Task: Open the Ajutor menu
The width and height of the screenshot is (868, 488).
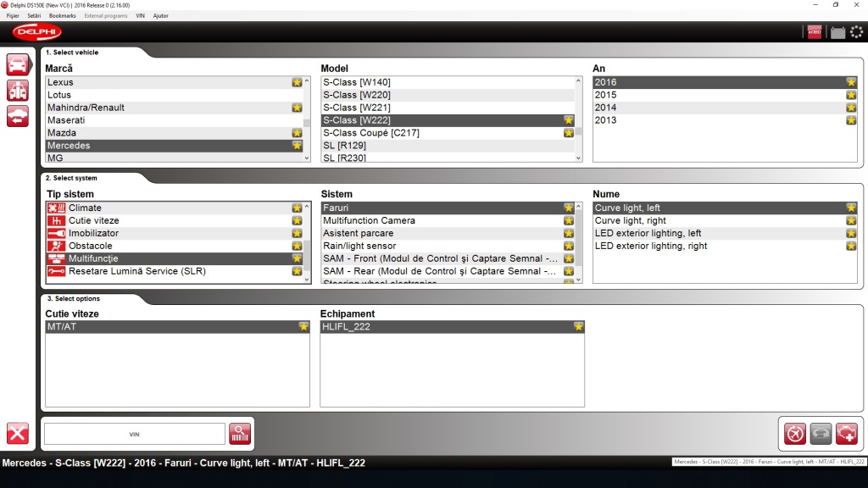Action: [160, 15]
